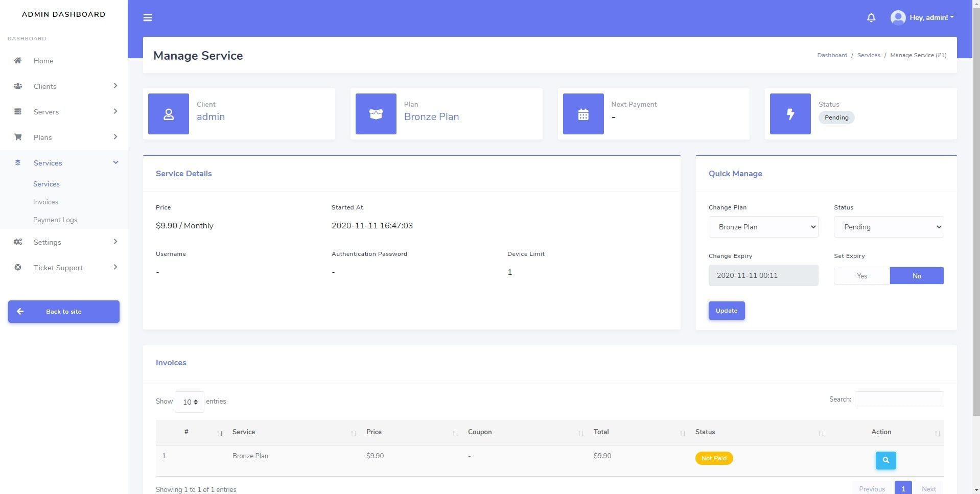Expand the Servers menu chevron

(115, 111)
